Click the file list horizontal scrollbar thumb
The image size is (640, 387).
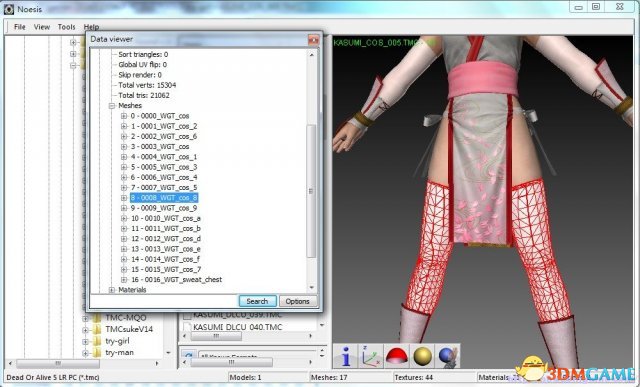pyautogui.click(x=216, y=336)
